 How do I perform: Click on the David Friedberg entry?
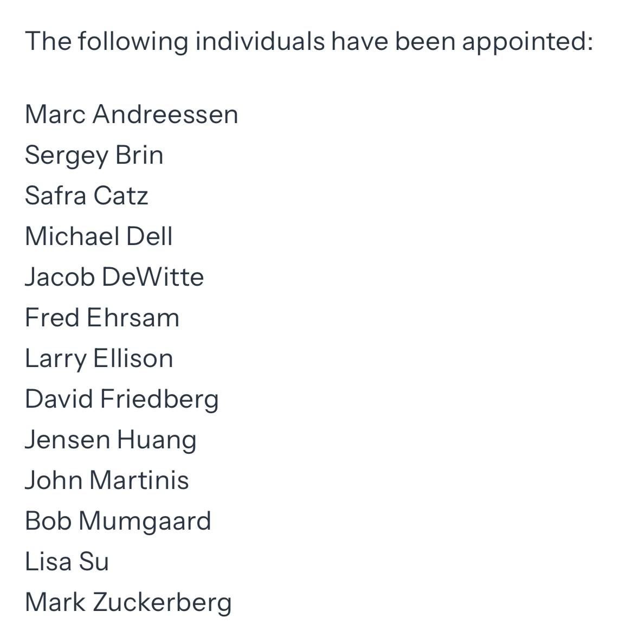[x=121, y=399]
